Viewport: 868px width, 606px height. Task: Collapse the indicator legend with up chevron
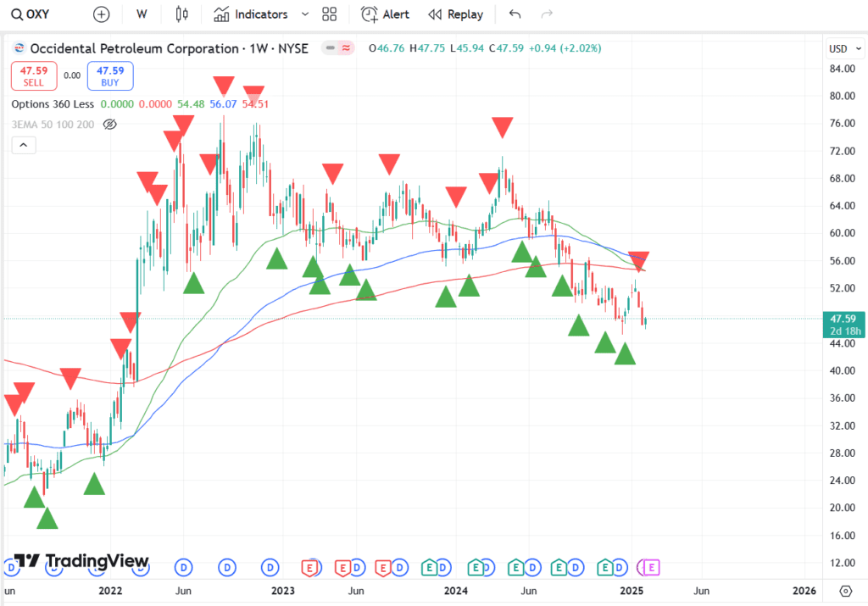tap(24, 145)
